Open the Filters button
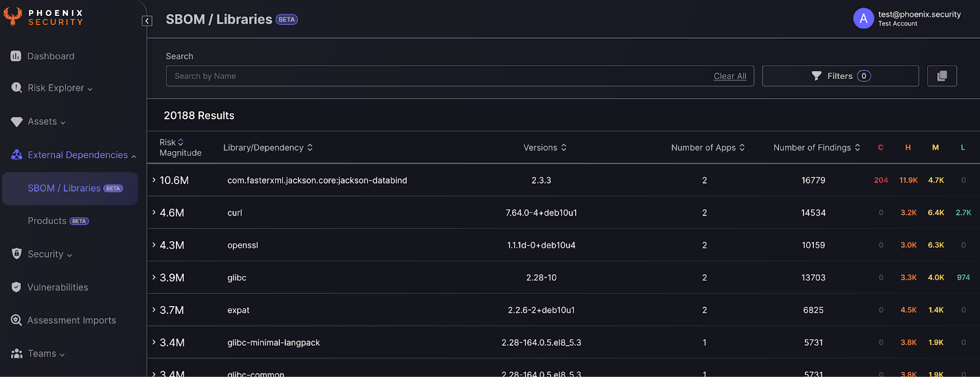 pos(840,76)
